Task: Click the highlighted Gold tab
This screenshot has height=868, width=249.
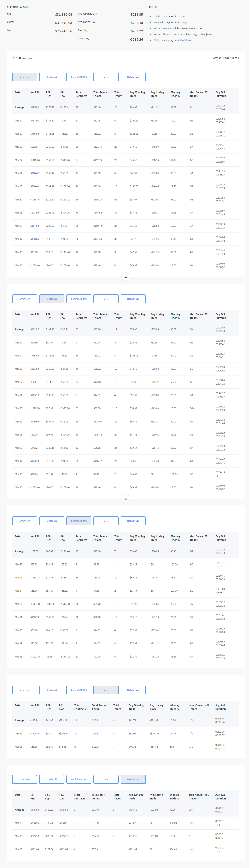Action: [x=106, y=690]
